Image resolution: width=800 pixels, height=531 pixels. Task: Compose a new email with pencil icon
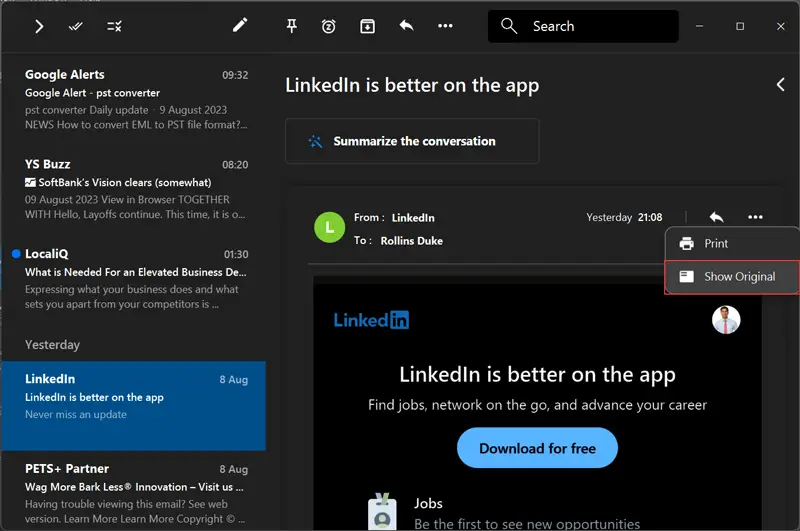240,25
